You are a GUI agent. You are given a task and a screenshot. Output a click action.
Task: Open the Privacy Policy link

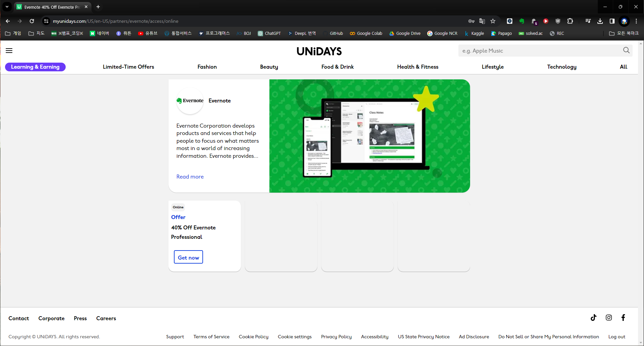(x=336, y=337)
